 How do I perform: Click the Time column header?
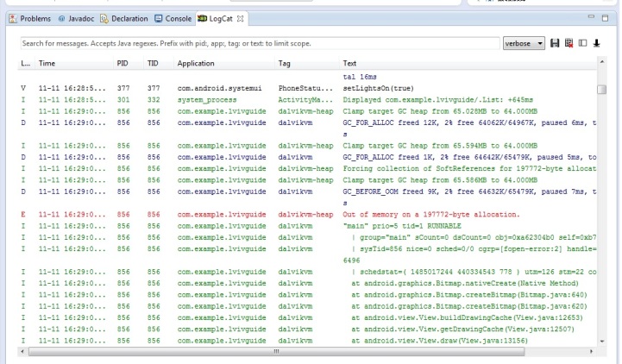(x=74, y=64)
